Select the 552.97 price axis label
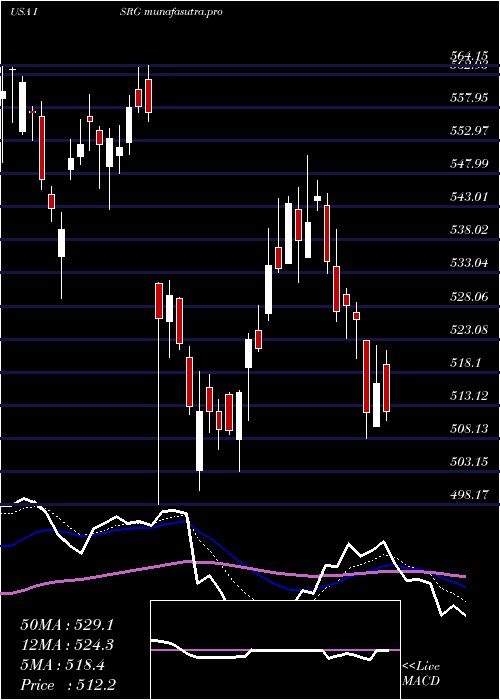 tap(469, 130)
